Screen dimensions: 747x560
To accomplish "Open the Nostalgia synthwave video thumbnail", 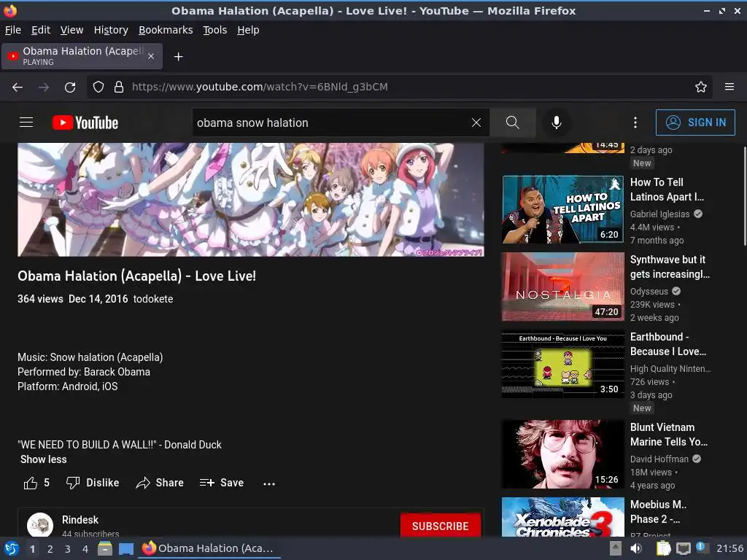I will [562, 287].
